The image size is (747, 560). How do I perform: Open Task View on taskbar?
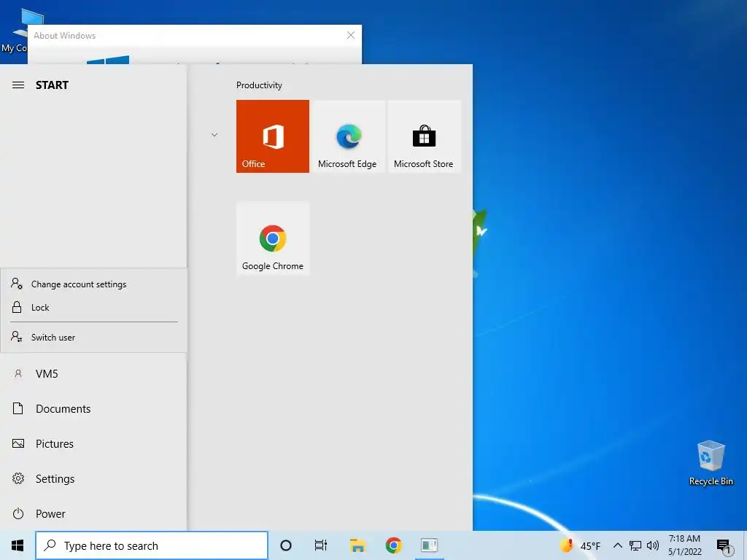pyautogui.click(x=321, y=545)
